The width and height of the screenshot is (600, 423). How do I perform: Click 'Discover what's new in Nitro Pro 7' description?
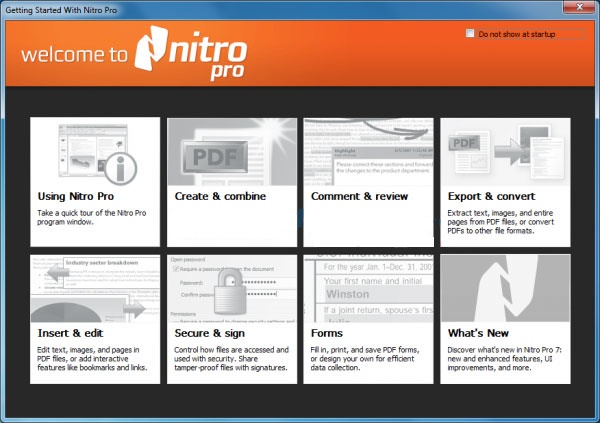click(504, 359)
